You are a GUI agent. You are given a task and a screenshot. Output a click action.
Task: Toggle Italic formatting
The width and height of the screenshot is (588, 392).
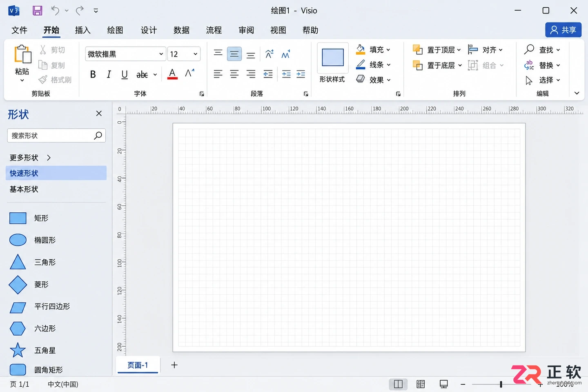tap(109, 74)
